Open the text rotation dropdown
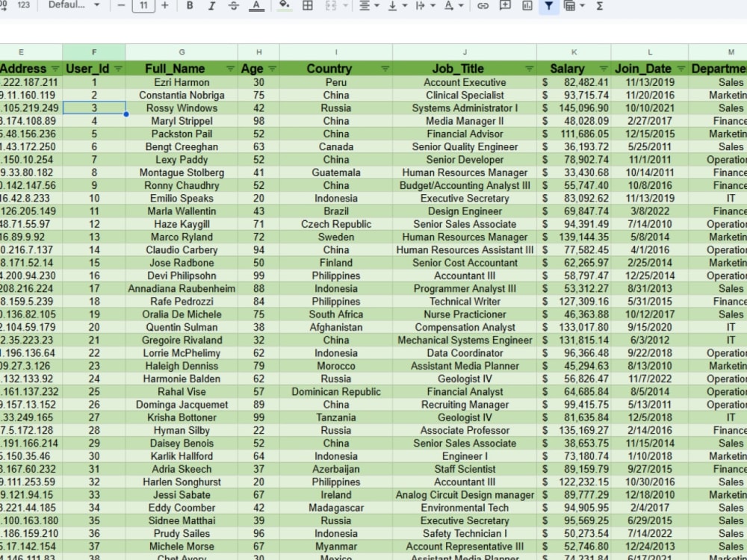The image size is (747, 560). pyautogui.click(x=453, y=6)
